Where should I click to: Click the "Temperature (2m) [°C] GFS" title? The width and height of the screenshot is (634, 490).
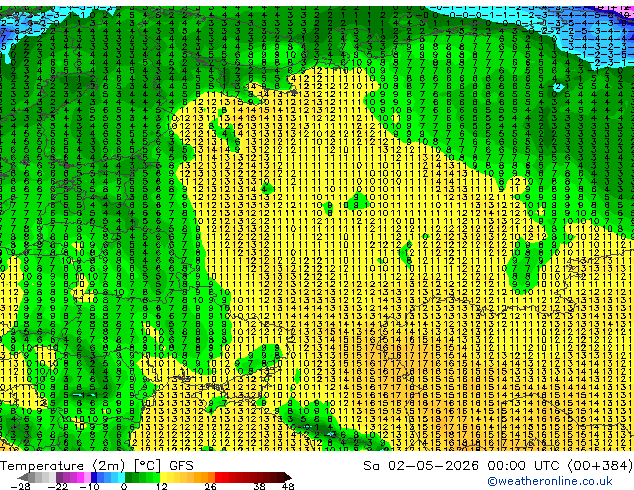coord(97,465)
